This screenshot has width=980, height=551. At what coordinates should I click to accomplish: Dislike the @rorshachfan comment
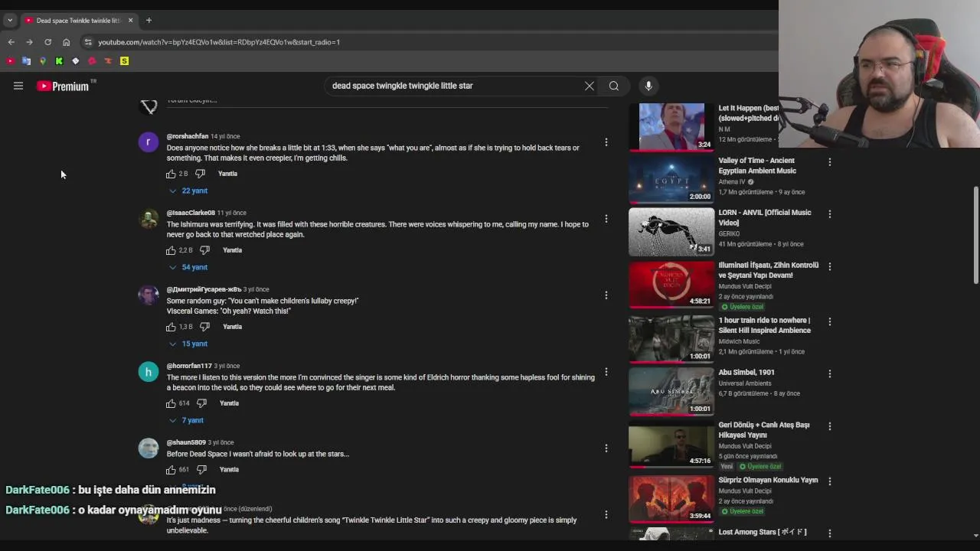point(200,174)
